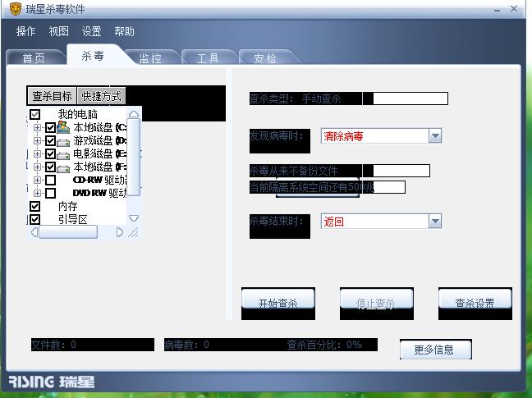Click the 查杀百分比: 0% status text
Viewport: 532px width, 398px height.
pyautogui.click(x=324, y=345)
